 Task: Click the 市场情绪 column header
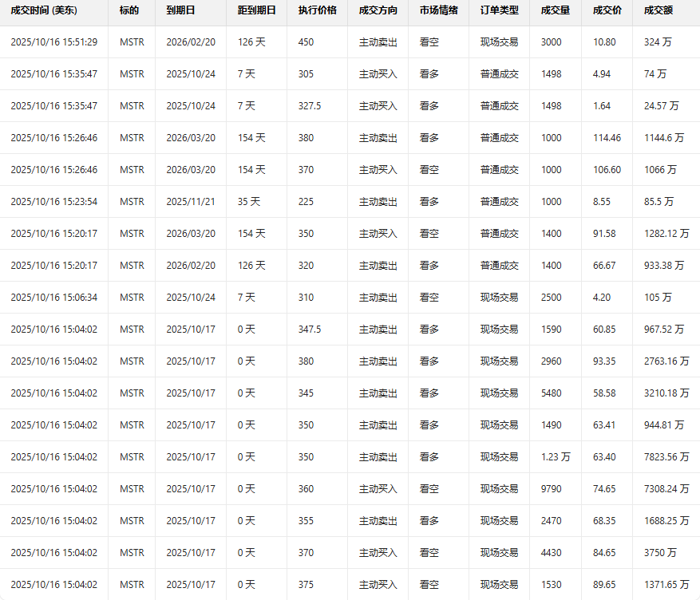(439, 10)
